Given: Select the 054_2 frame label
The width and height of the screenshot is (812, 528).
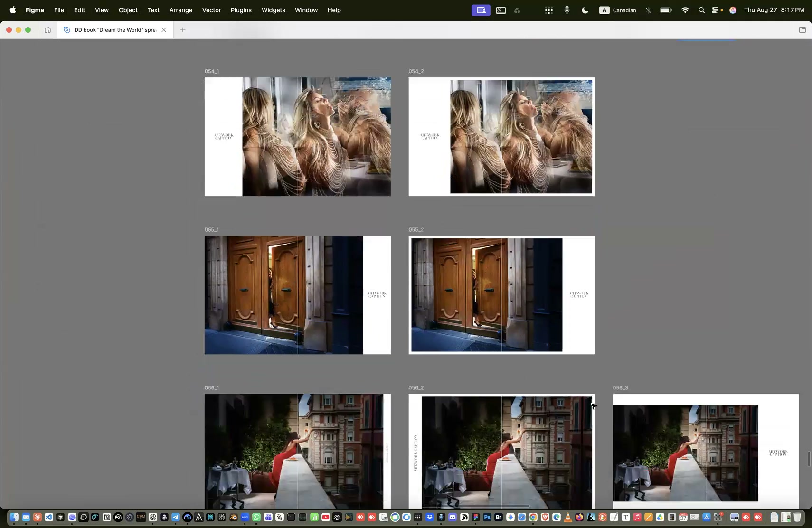Looking at the screenshot, I should pyautogui.click(x=416, y=71).
